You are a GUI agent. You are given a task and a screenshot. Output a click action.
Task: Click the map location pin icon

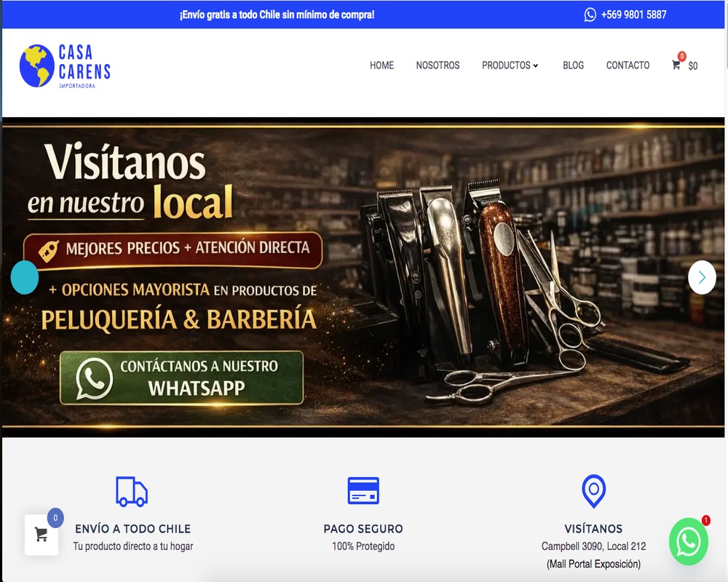click(x=594, y=491)
